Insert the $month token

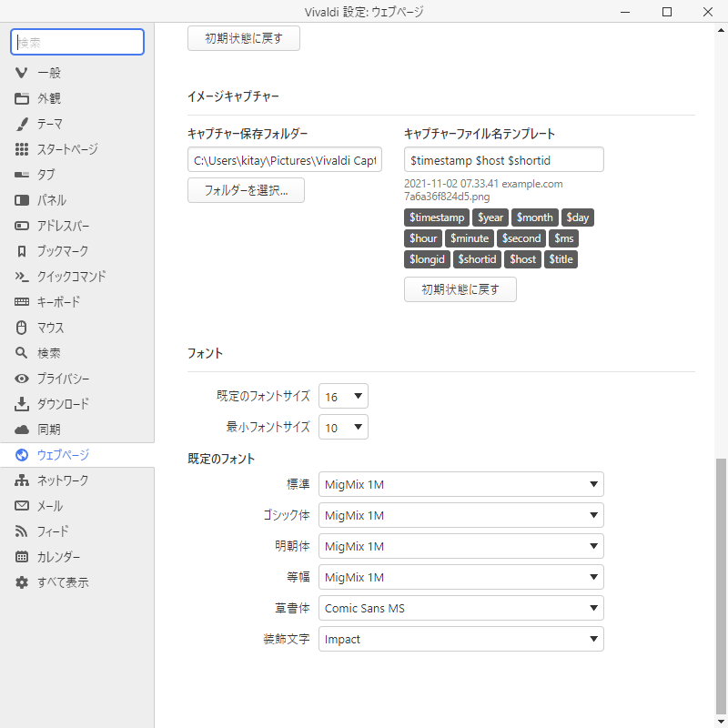click(534, 217)
